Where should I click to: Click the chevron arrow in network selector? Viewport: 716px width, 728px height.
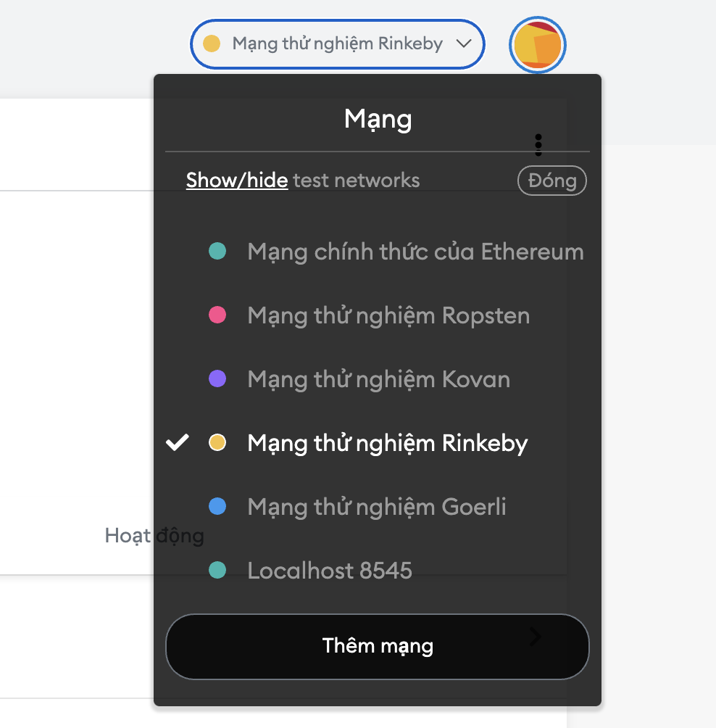tap(464, 44)
